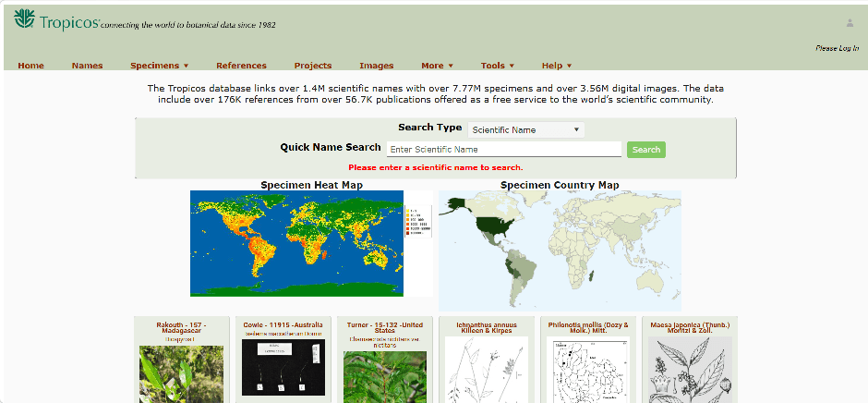Click the user account icon

(850, 23)
